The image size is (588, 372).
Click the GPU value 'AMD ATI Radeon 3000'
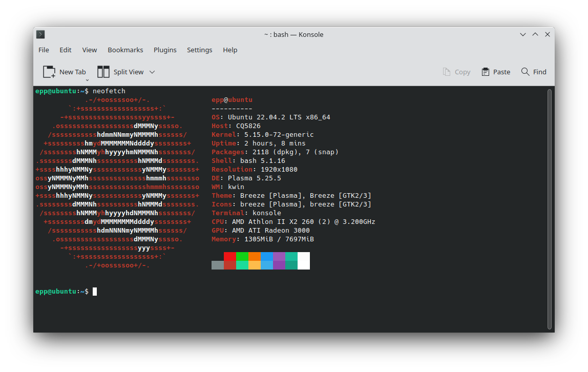coord(271,230)
